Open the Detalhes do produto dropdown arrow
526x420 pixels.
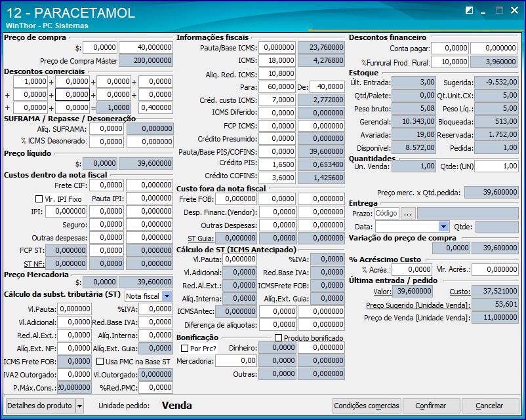pos(79,406)
